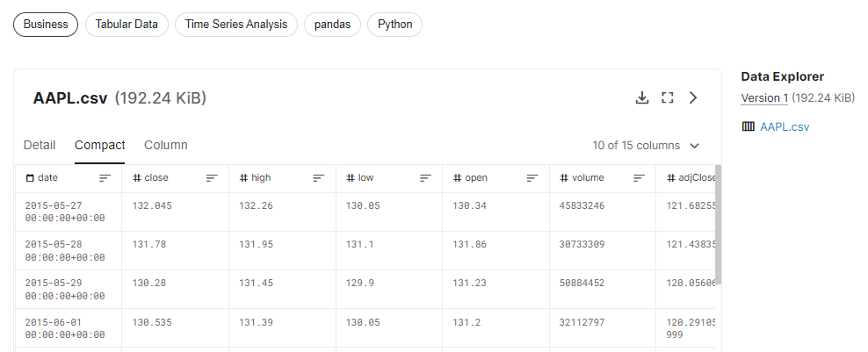Click the hash icon in the close header
The width and height of the screenshot is (868, 352).
click(137, 178)
